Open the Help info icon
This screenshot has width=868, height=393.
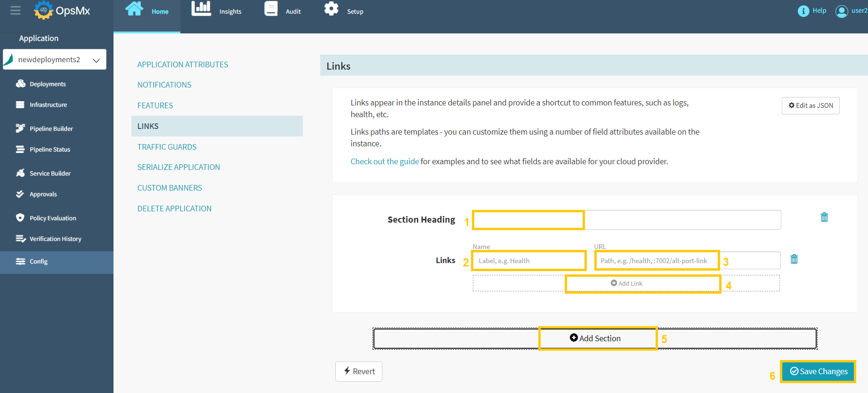click(803, 11)
